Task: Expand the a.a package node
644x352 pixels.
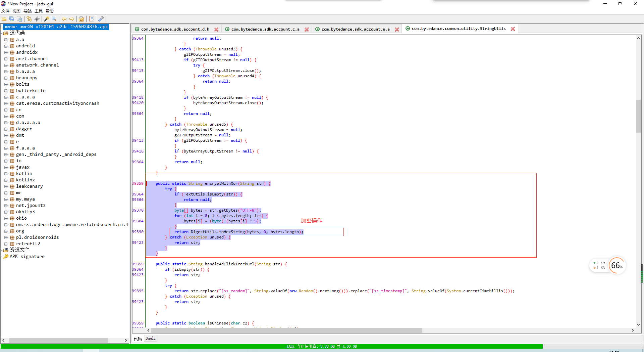Action: [x=6, y=40]
